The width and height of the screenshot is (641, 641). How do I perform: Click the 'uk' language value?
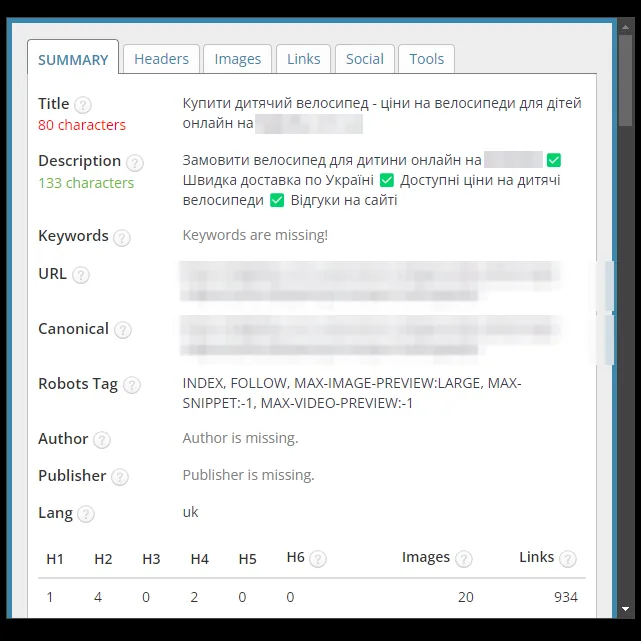(x=190, y=512)
